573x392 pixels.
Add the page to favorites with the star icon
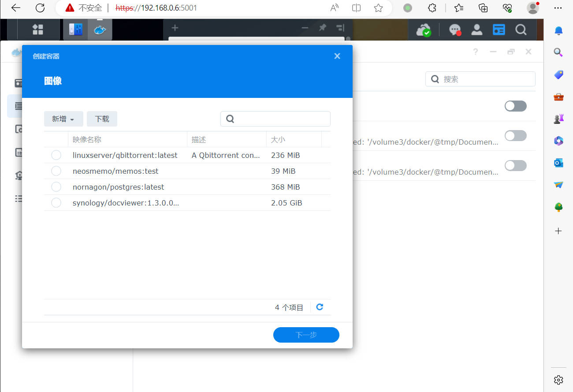click(x=378, y=8)
